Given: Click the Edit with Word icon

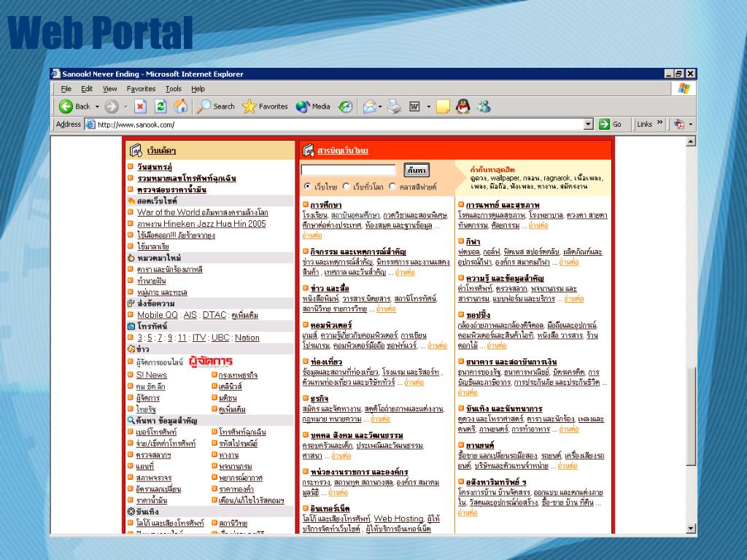Looking at the screenshot, I should pos(414,106).
